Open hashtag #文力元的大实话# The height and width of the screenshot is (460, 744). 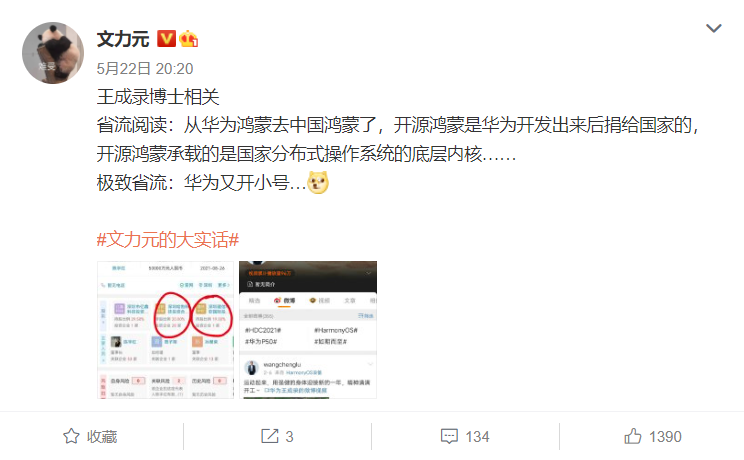point(167,240)
